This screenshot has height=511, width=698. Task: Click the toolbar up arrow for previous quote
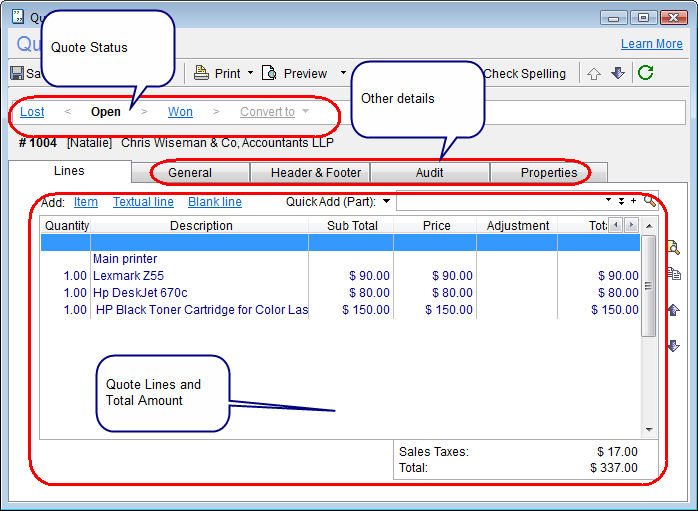click(594, 73)
